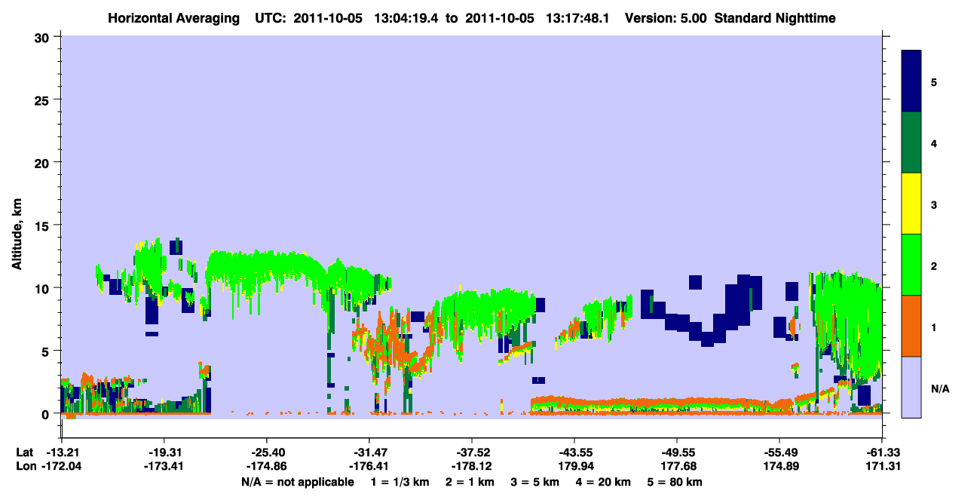Click the y-axis tick label '5'
The width and height of the screenshot is (980, 503).
click(46, 351)
